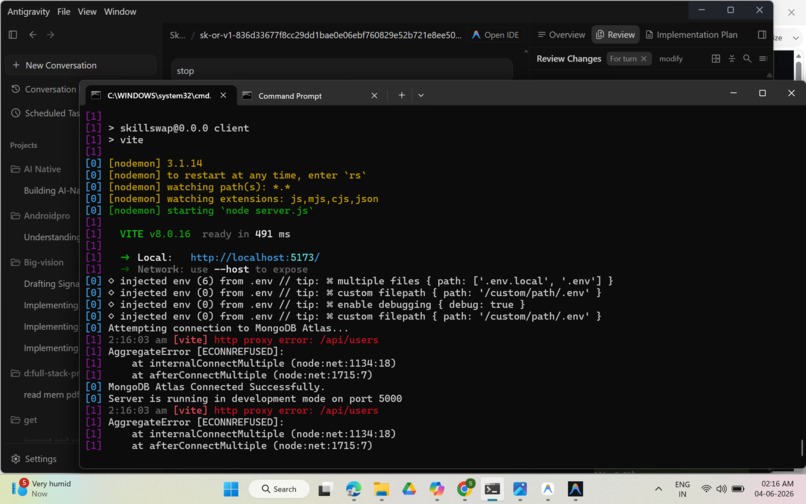The width and height of the screenshot is (806, 504).
Task: Open the 'Very humid' weather widget
Action: [x=41, y=489]
